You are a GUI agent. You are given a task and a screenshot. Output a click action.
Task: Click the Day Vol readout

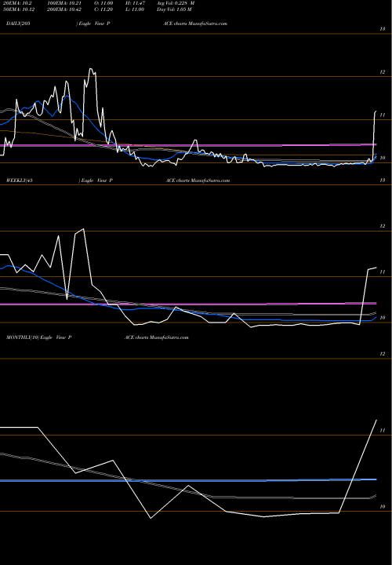pyautogui.click(x=174, y=9)
